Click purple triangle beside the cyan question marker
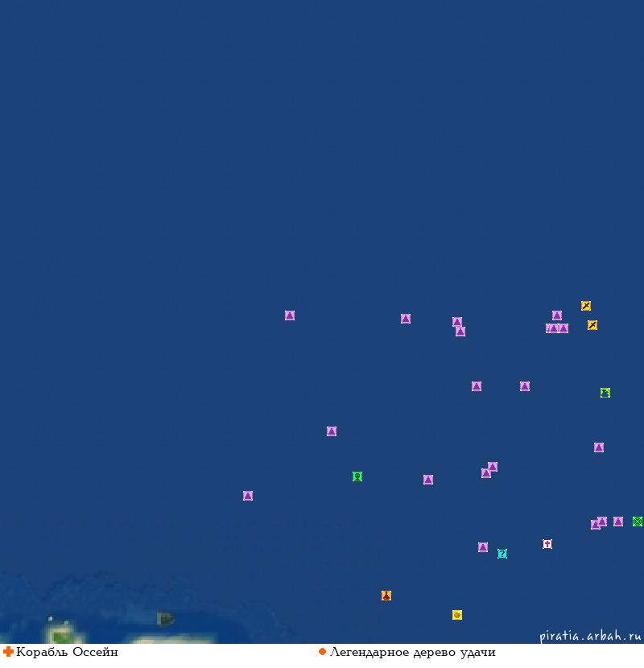 click(483, 547)
